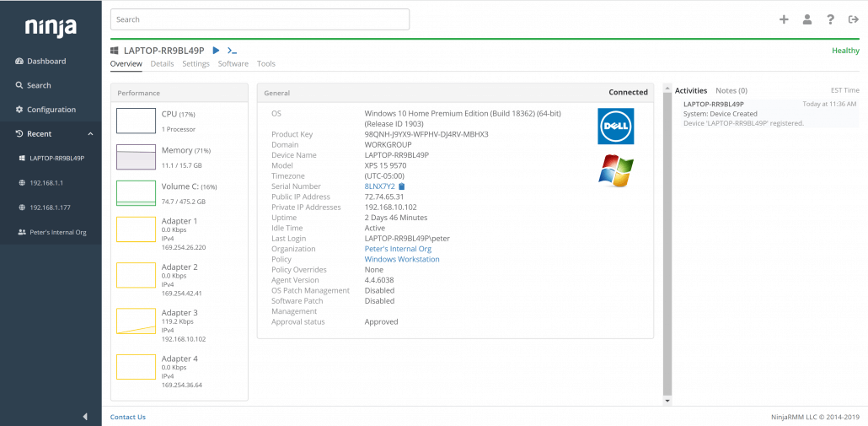Click the blue play remote icon
The height and width of the screenshot is (426, 868).
pos(216,51)
